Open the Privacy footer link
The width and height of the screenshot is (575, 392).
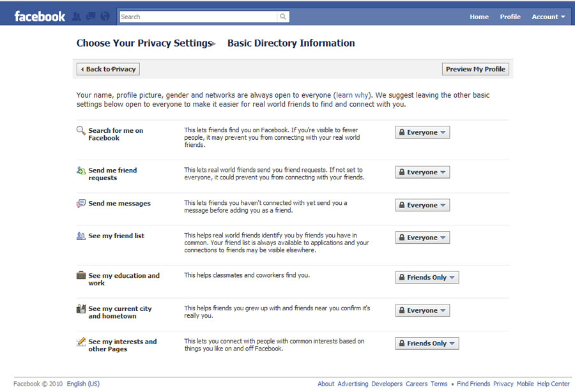click(503, 384)
